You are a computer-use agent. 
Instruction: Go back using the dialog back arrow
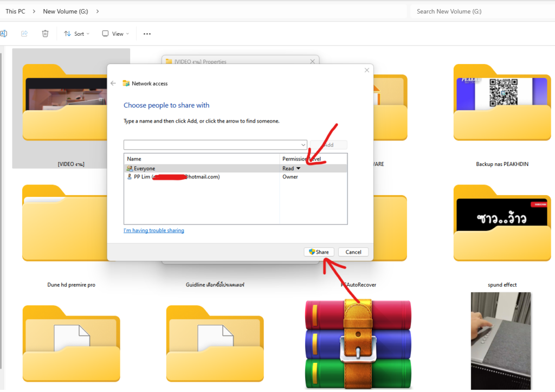coord(113,83)
